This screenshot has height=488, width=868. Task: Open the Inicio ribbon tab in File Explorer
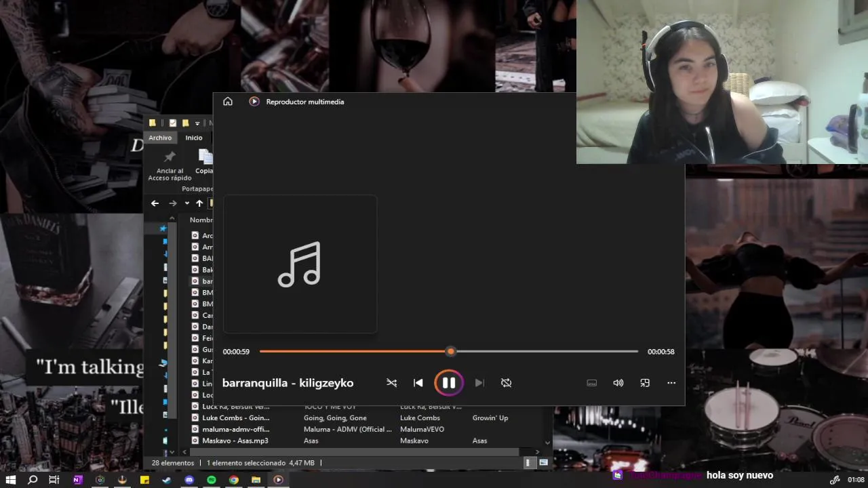click(194, 138)
